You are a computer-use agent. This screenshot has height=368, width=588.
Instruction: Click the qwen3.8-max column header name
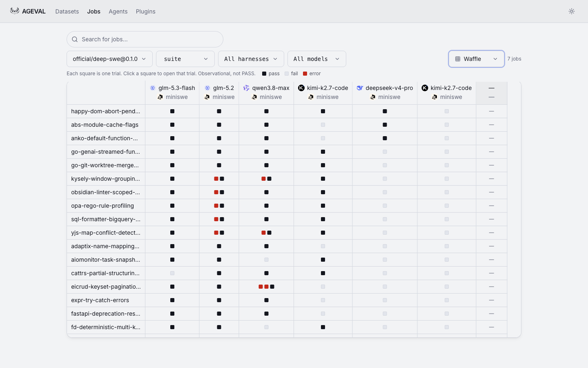tap(271, 88)
